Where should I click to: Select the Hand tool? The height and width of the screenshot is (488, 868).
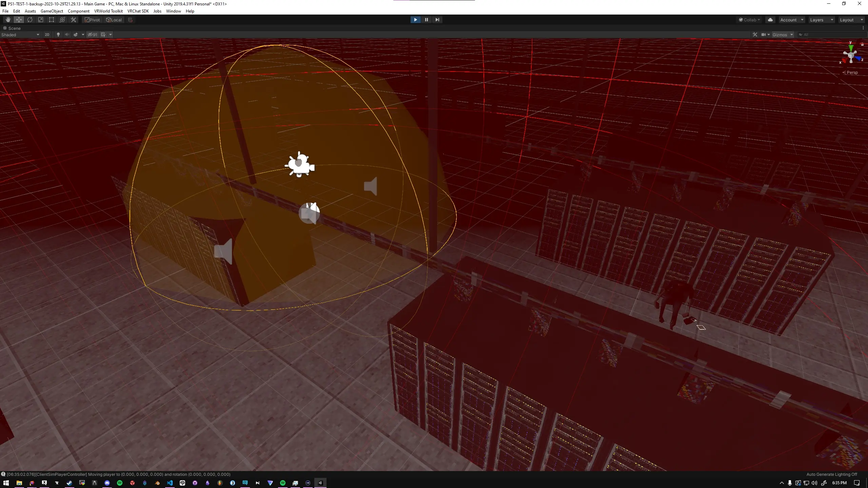click(8, 20)
